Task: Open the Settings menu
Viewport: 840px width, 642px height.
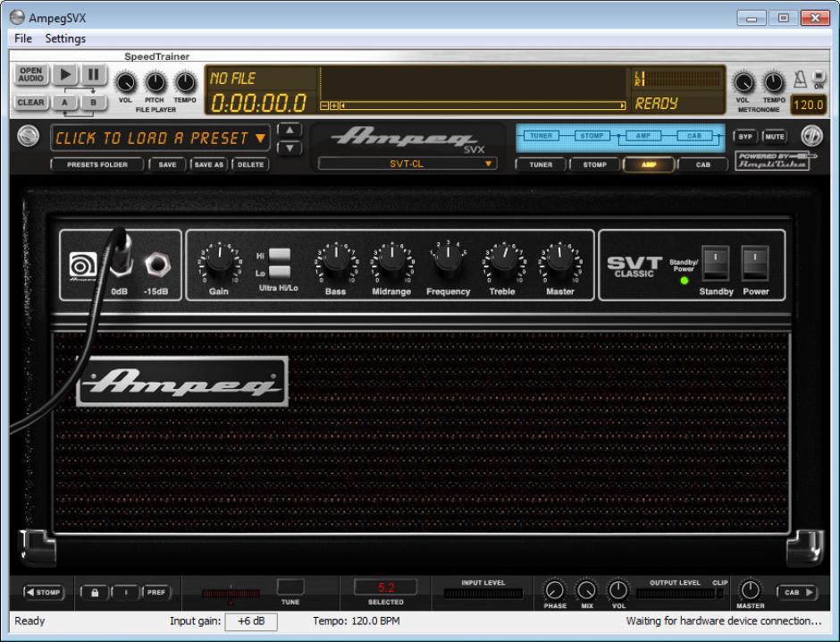Action: [65, 38]
